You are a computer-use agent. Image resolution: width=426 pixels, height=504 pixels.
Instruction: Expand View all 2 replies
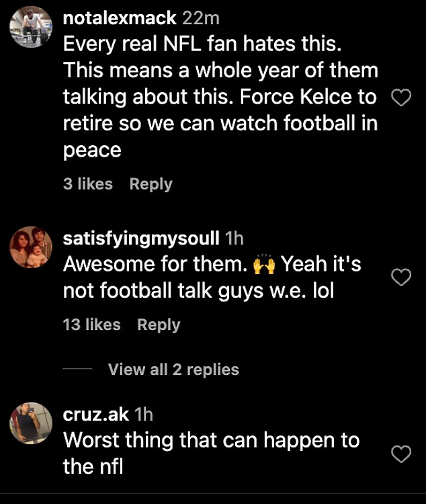[173, 370]
